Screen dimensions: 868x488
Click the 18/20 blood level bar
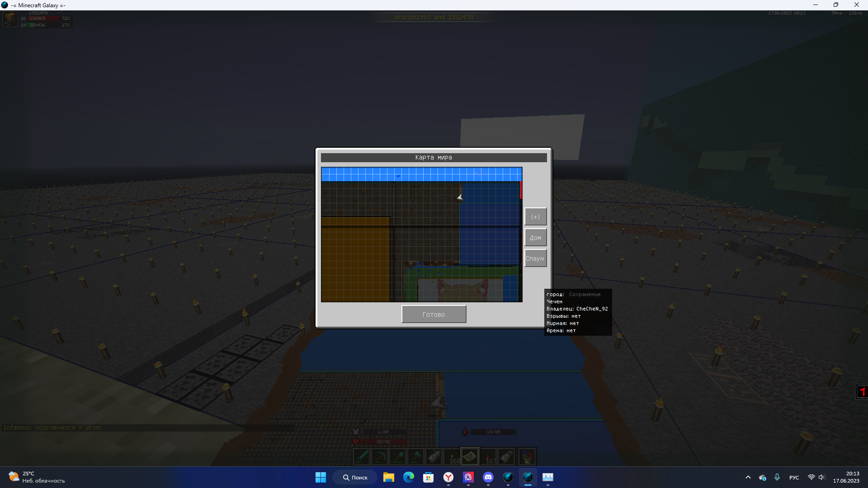pyautogui.click(x=493, y=432)
